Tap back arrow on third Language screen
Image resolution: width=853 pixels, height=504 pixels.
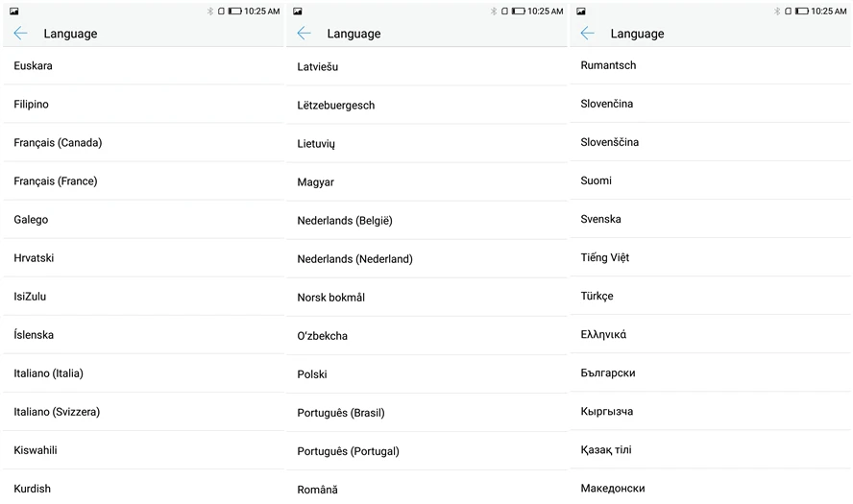[587, 34]
